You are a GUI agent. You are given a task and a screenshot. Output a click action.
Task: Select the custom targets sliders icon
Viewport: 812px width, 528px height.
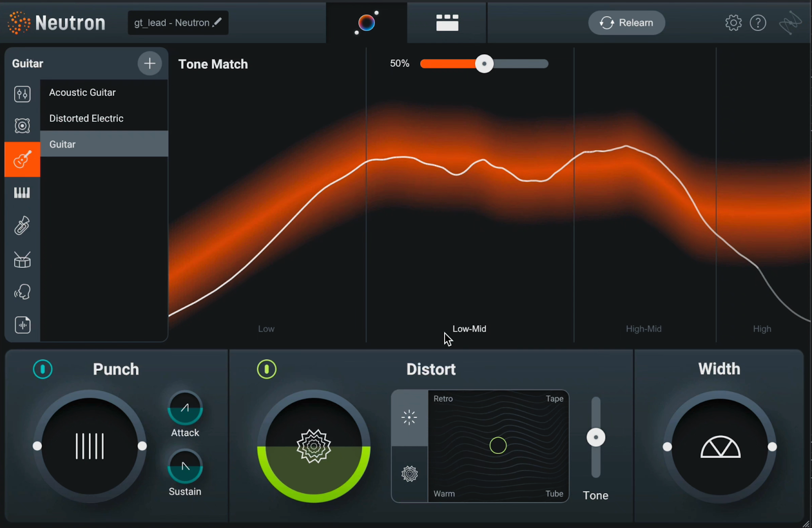tap(22, 94)
